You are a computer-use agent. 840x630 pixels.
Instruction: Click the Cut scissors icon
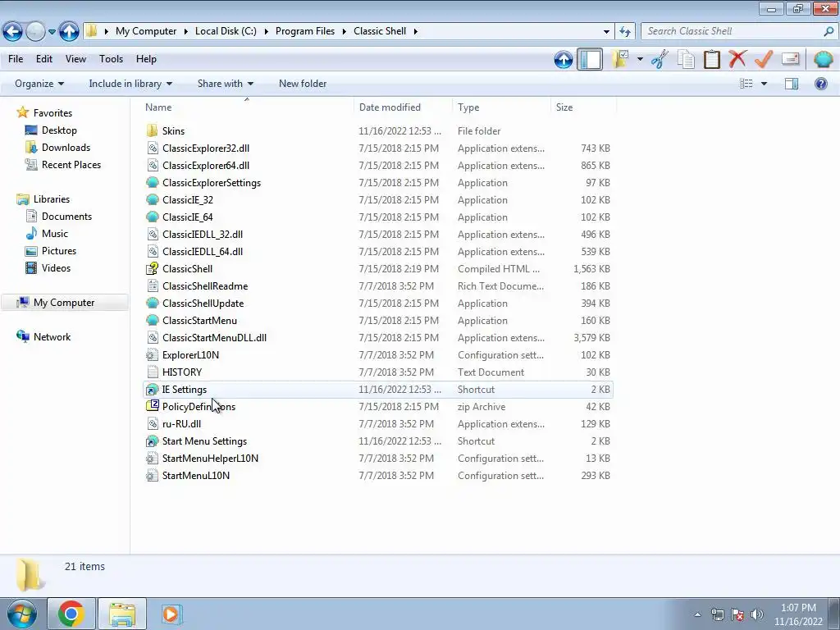[x=660, y=59]
